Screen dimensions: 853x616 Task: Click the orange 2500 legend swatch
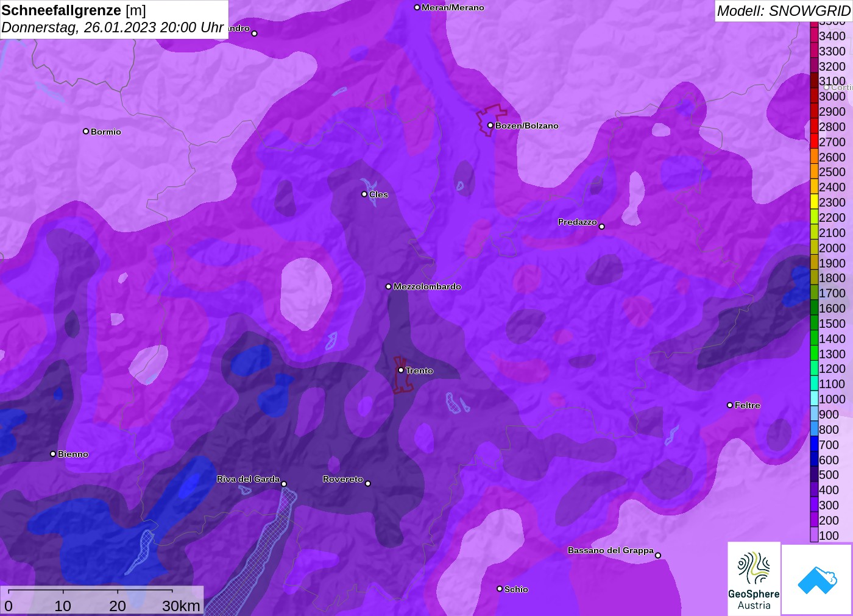coord(814,172)
